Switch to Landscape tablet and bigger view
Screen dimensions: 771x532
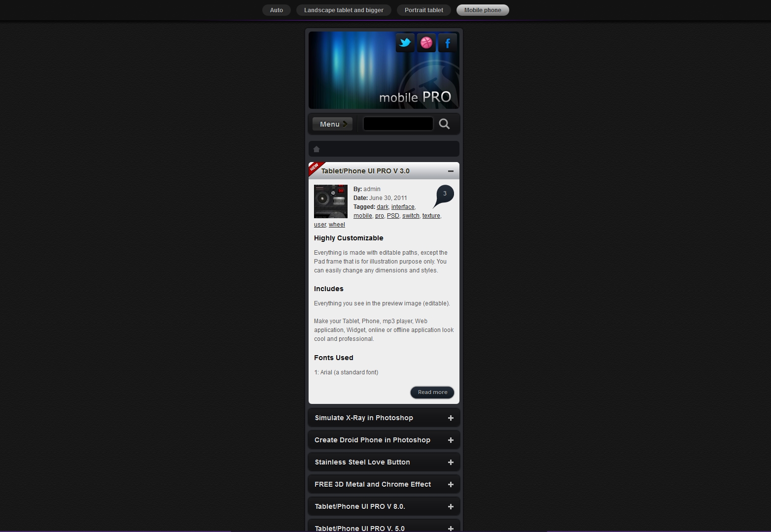[x=344, y=10]
